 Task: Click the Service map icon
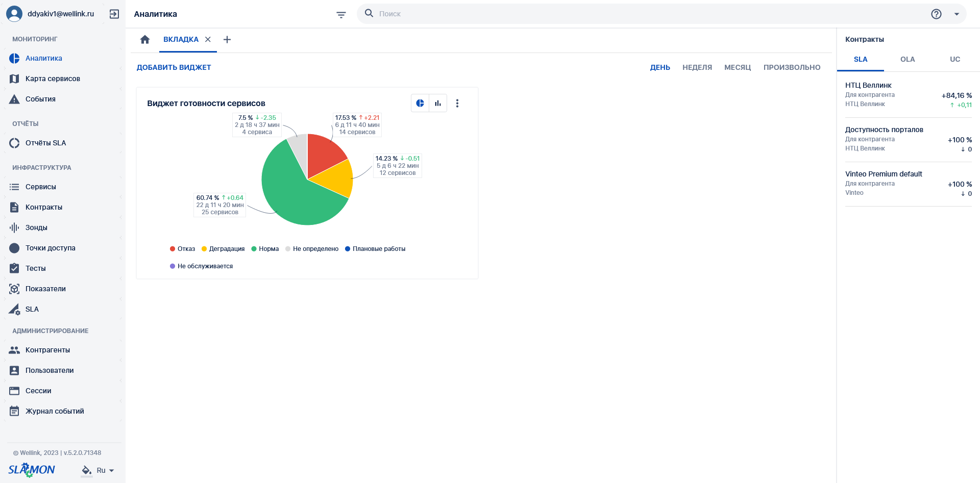[14, 79]
